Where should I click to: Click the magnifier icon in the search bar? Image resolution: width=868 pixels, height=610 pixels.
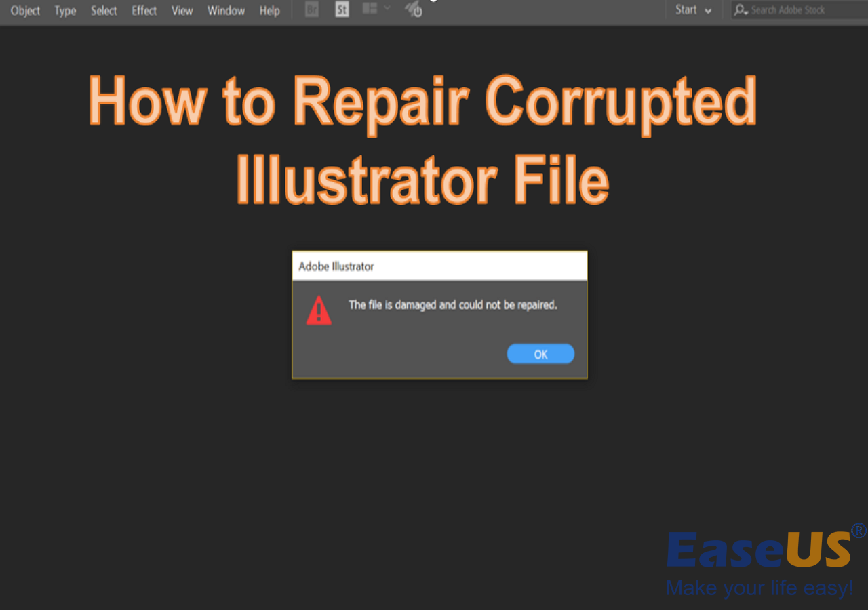(740, 9)
